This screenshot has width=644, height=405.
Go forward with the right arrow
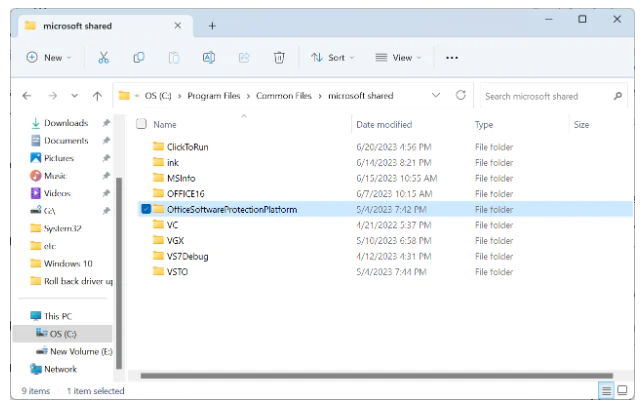click(53, 96)
